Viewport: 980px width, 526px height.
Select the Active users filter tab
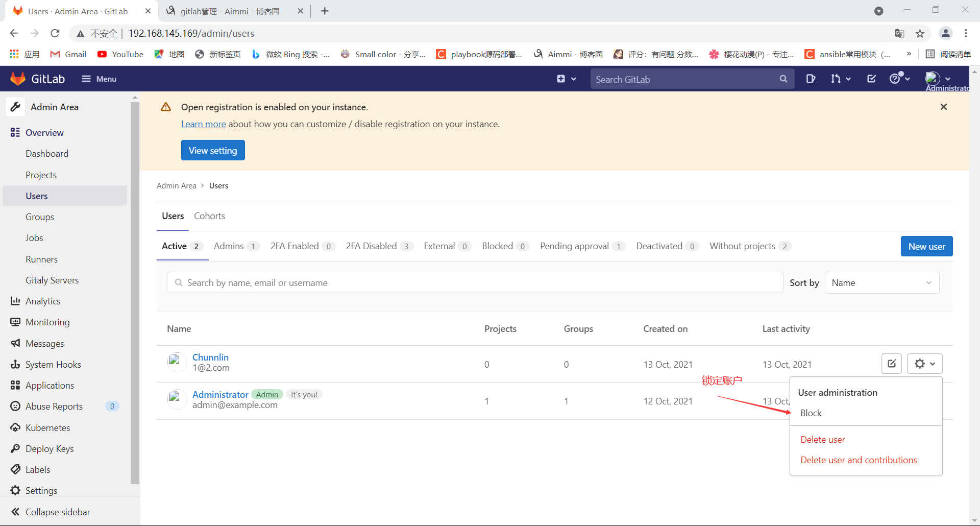tap(182, 246)
